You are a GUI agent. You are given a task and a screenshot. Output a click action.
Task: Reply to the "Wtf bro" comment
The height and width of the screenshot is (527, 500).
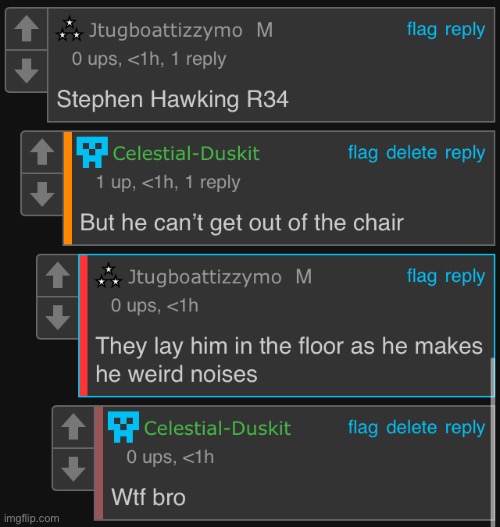465,428
